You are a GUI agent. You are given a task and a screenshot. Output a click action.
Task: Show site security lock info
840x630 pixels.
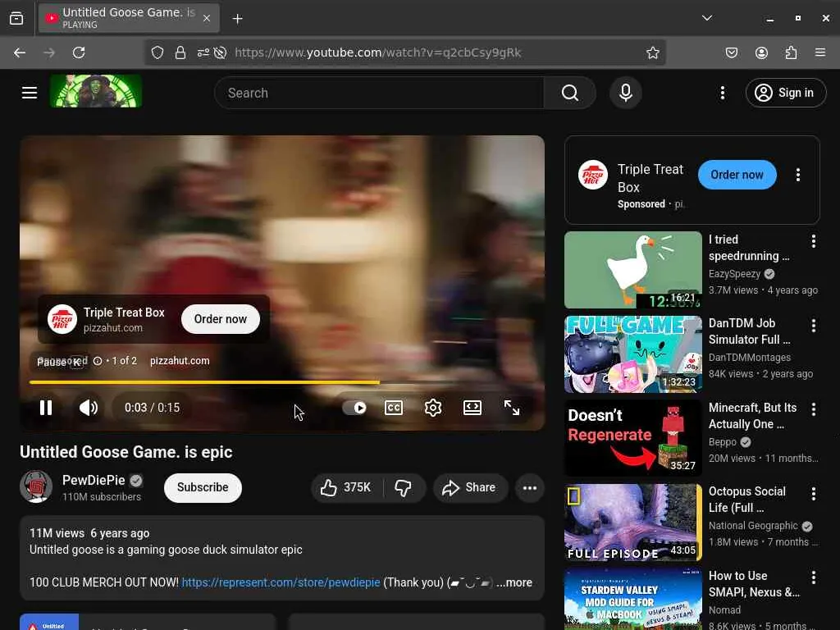(x=180, y=52)
